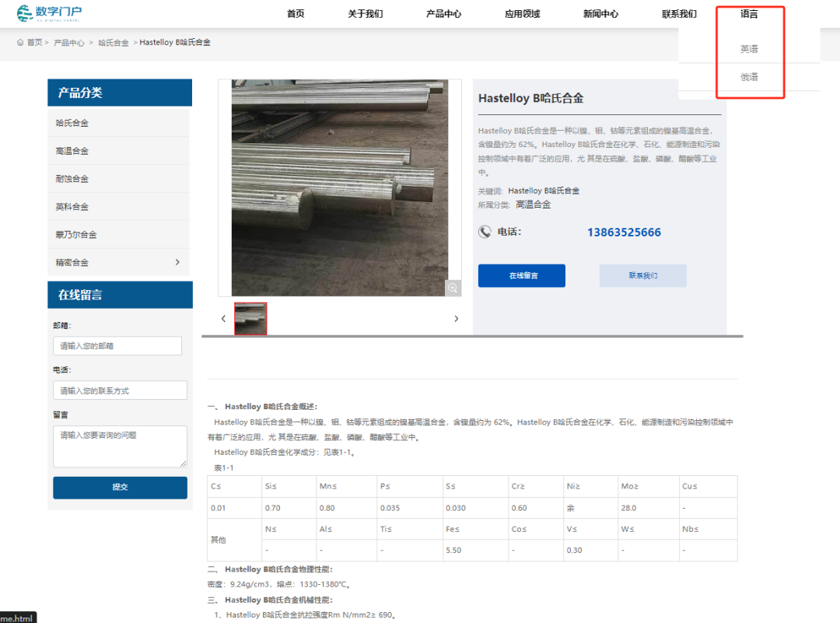Click the home icon in breadcrumb
The width and height of the screenshot is (840, 623).
[x=21, y=43]
